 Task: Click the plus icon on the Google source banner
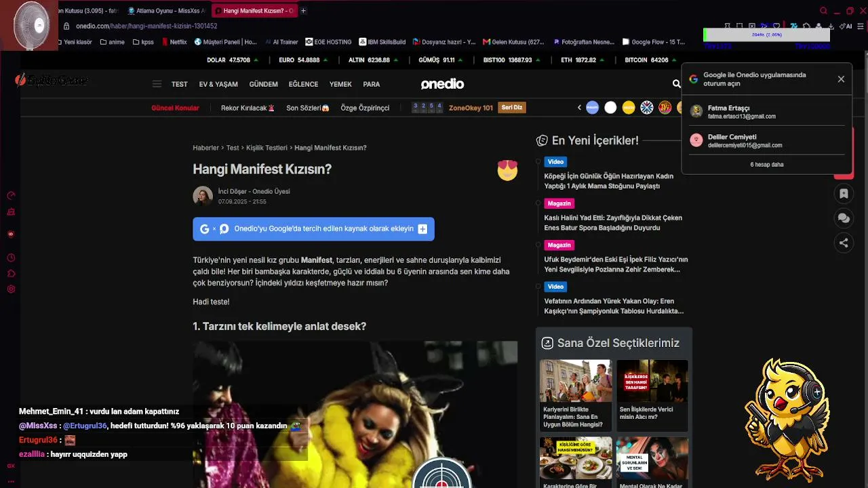[422, 229]
